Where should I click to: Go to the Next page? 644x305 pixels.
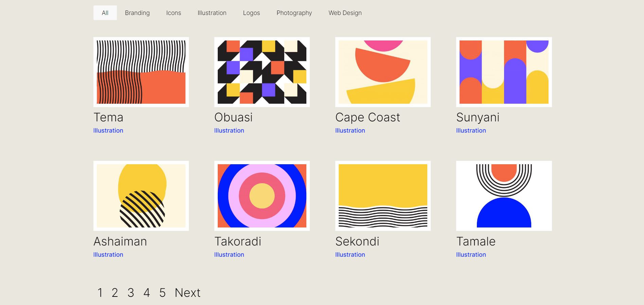point(187,293)
